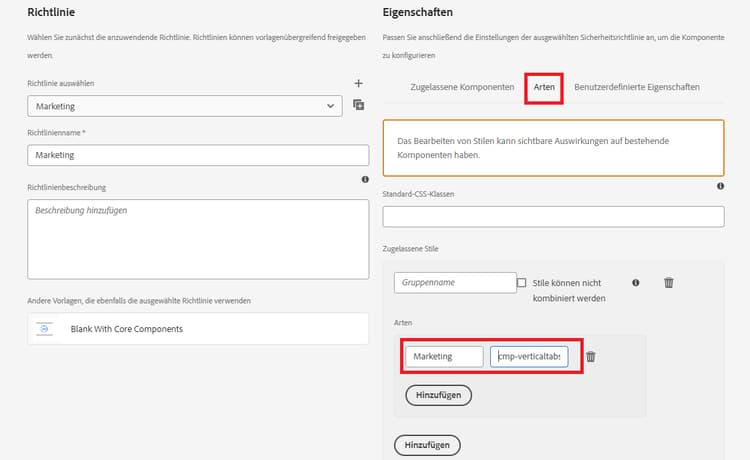Toggle 'Stile können nicht kombiniert werden' checkbox

tap(522, 283)
